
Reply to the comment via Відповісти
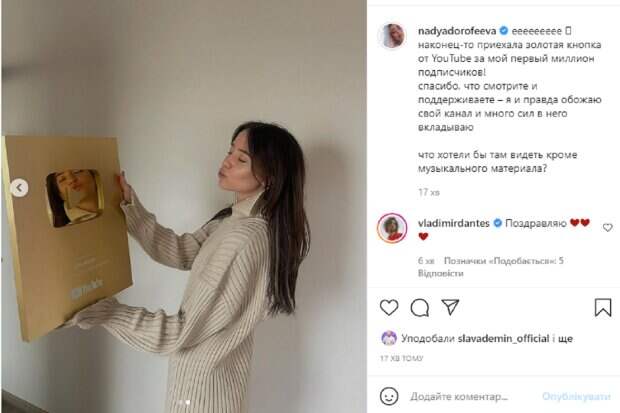click(x=440, y=273)
